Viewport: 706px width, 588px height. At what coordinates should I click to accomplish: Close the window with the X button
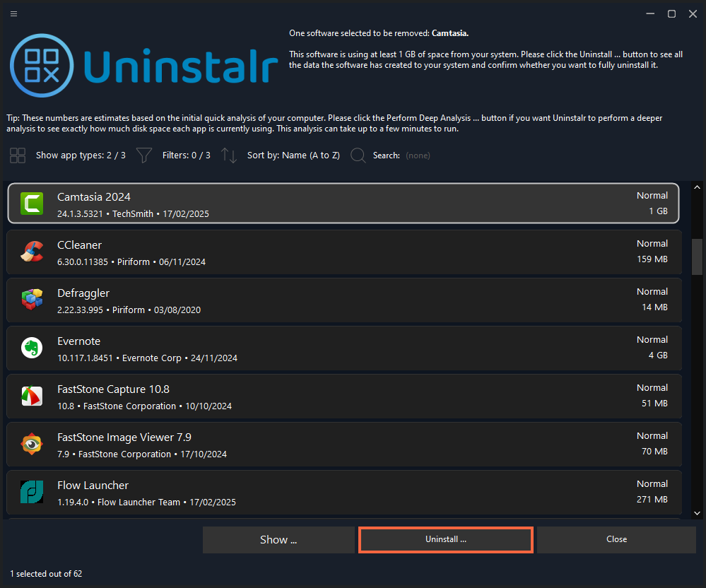pyautogui.click(x=693, y=14)
